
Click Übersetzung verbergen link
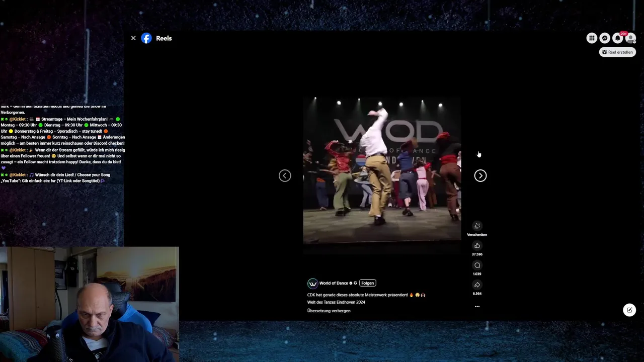click(x=329, y=311)
